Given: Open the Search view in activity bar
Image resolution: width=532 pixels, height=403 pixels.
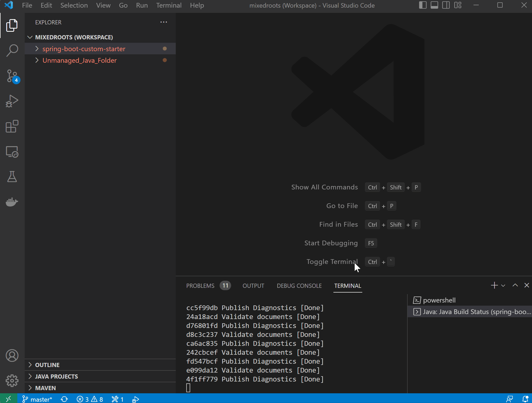Looking at the screenshot, I should pyautogui.click(x=12, y=50).
